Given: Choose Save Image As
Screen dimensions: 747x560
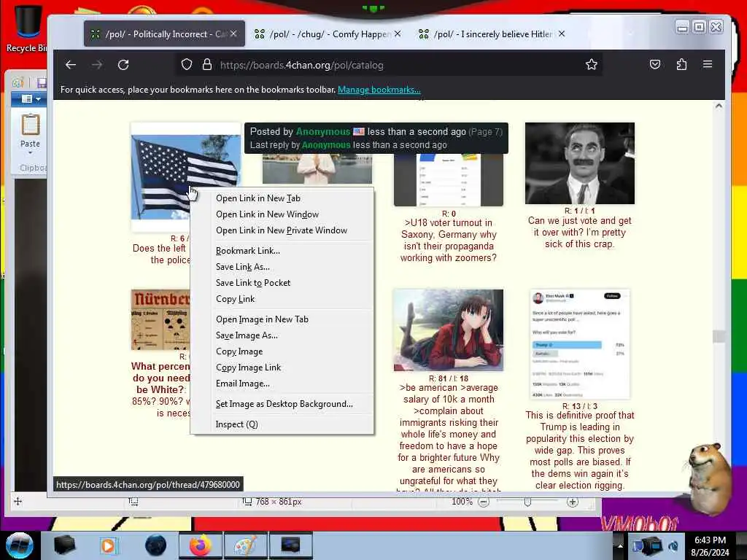Looking at the screenshot, I should [x=282, y=335].
